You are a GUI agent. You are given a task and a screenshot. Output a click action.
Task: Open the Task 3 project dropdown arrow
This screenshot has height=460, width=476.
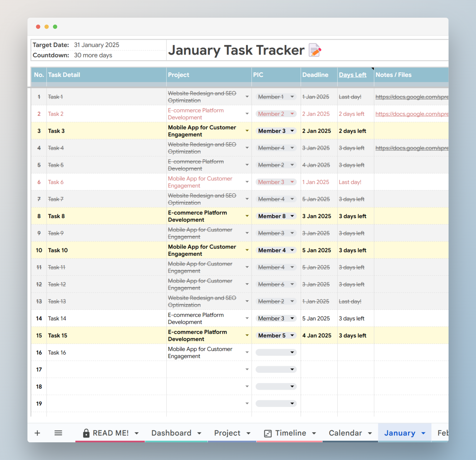tap(247, 131)
